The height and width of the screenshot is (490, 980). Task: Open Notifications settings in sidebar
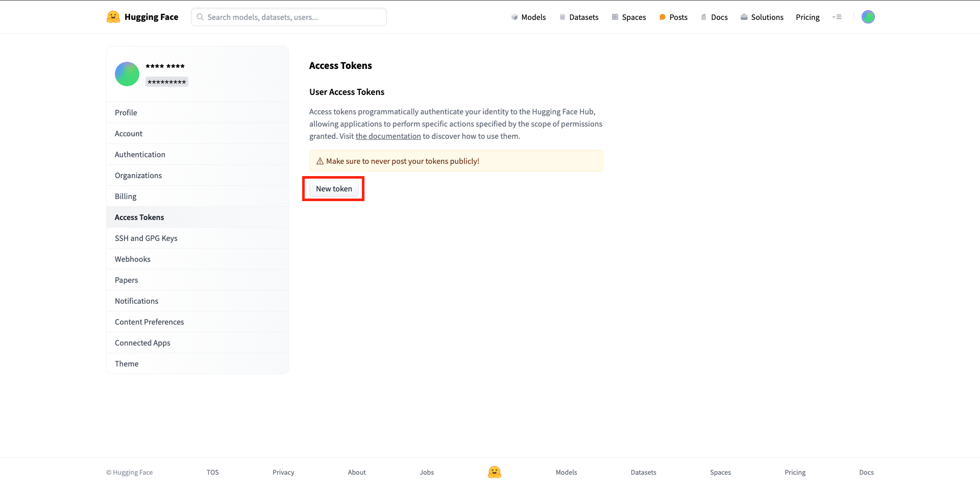(x=198, y=301)
